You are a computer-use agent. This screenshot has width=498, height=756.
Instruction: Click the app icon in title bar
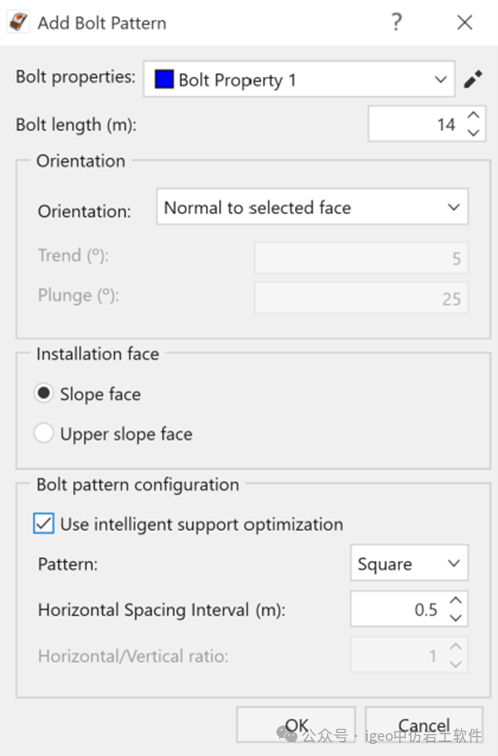19,22
